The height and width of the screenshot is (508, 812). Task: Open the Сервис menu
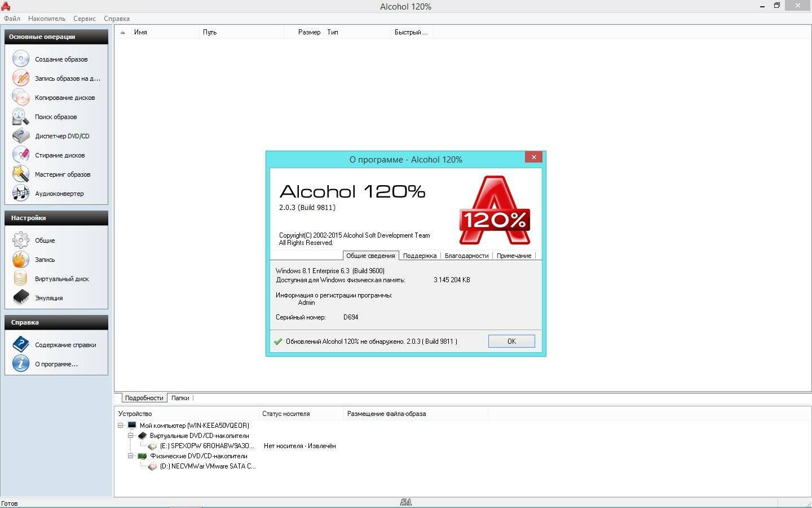point(85,19)
